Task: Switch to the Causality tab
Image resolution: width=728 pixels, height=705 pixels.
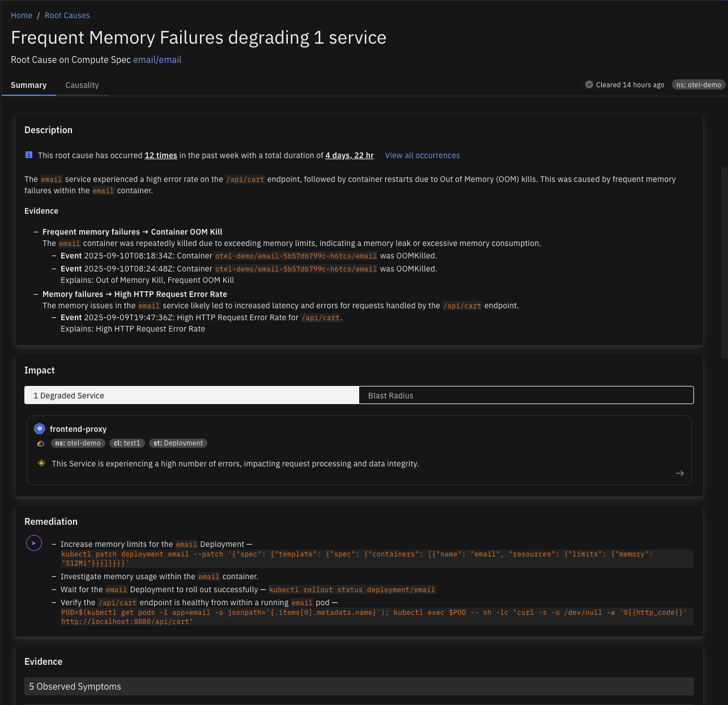Action: (82, 85)
